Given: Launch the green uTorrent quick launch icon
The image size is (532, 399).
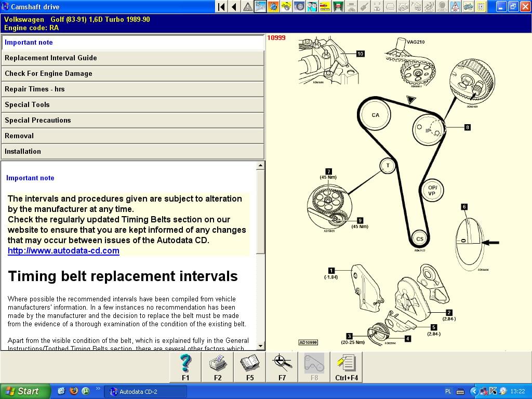Looking at the screenshot, I should pyautogui.click(x=86, y=391).
